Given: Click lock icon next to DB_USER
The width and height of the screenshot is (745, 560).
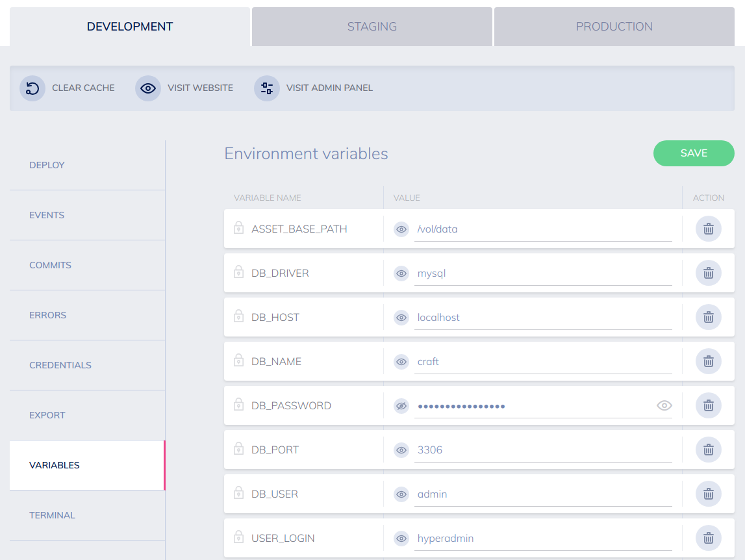Looking at the screenshot, I should (238, 493).
